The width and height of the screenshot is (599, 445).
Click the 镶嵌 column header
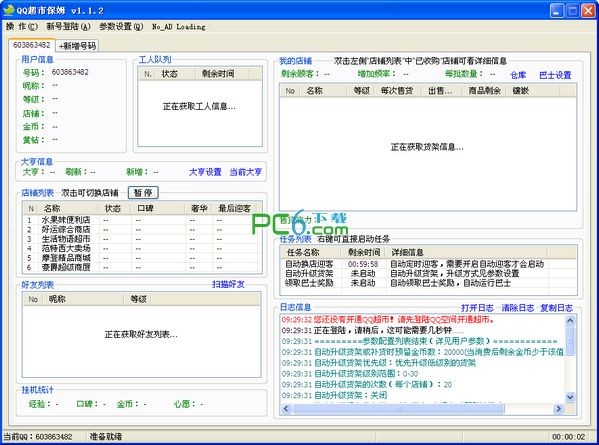(533, 91)
